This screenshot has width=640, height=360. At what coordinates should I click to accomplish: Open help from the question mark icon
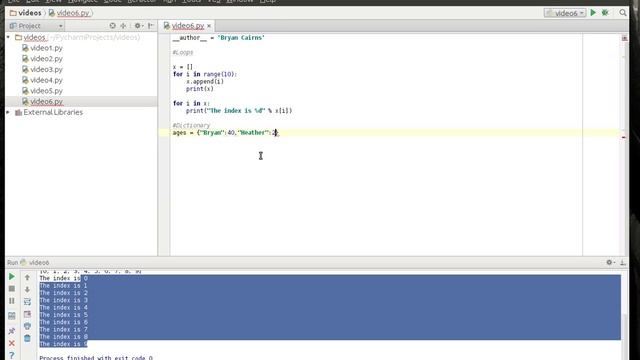12,356
